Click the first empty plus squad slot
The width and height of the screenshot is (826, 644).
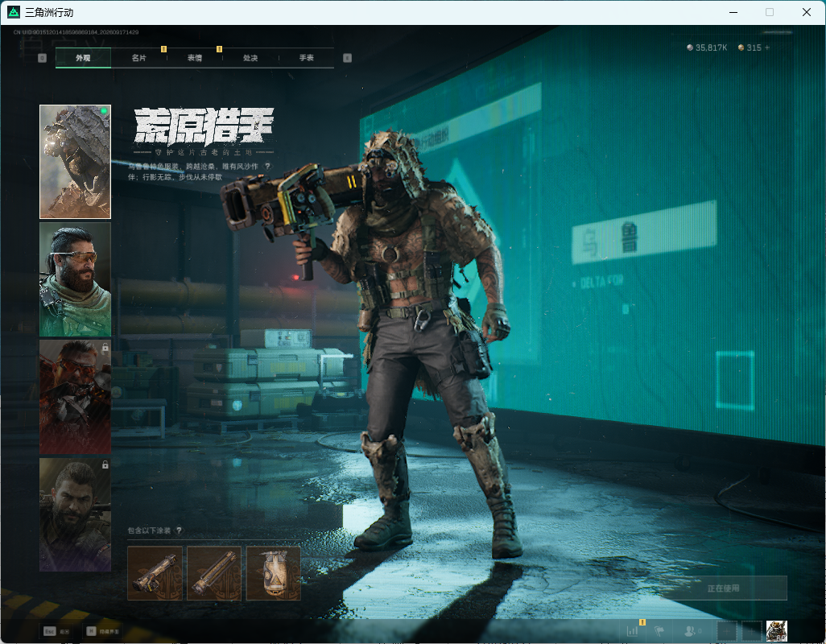[x=726, y=631]
